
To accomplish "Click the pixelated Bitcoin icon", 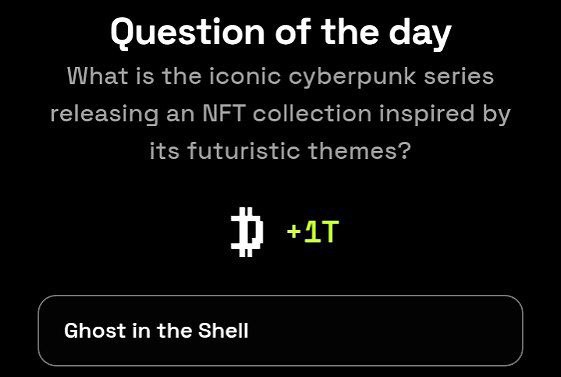I will point(247,232).
